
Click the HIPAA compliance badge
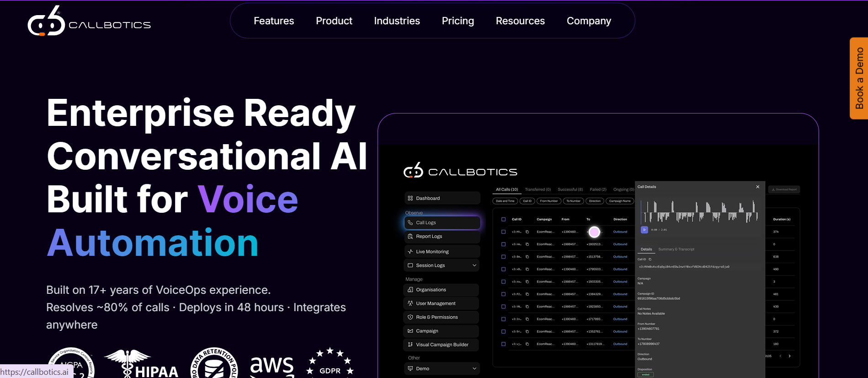141,364
